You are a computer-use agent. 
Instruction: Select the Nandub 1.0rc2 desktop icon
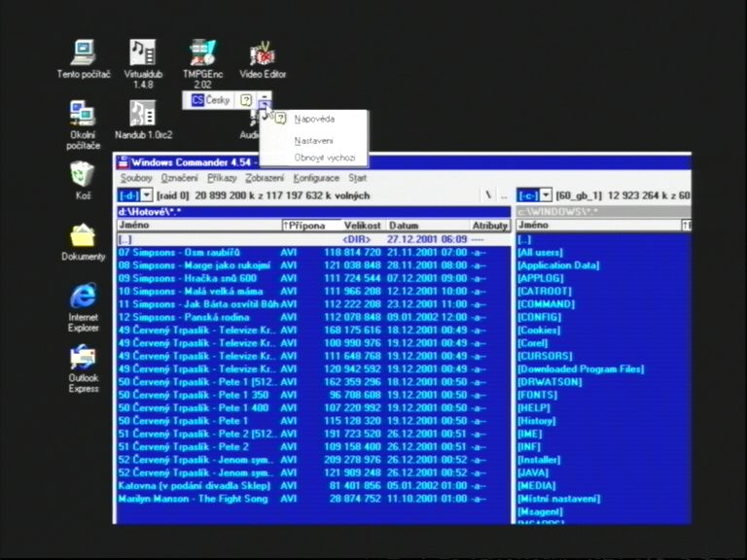click(x=143, y=120)
